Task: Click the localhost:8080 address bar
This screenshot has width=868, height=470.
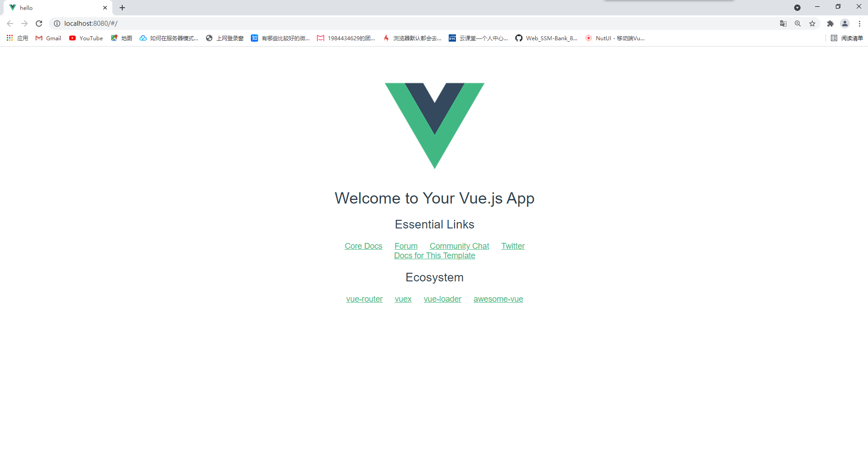Action: coord(408,24)
